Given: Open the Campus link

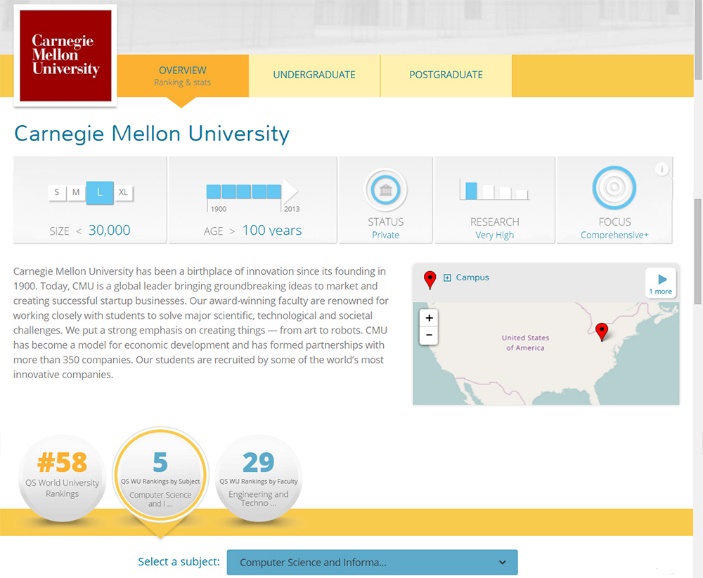Looking at the screenshot, I should point(473,278).
